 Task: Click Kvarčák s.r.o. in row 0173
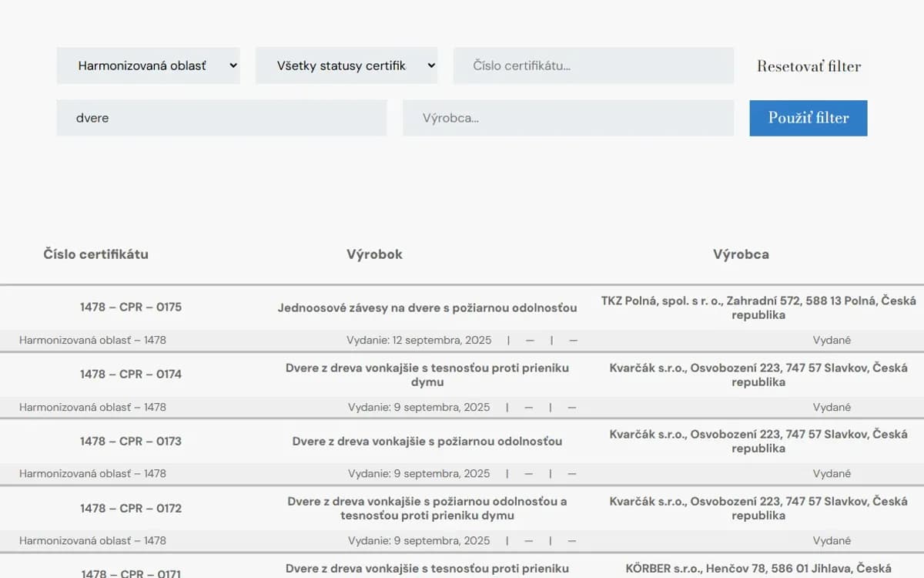click(x=758, y=441)
